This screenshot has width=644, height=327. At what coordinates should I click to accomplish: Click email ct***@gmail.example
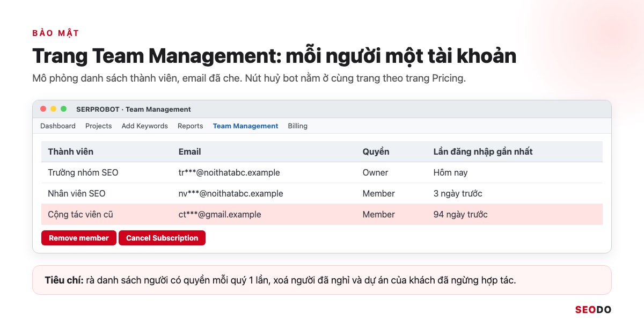(x=220, y=214)
